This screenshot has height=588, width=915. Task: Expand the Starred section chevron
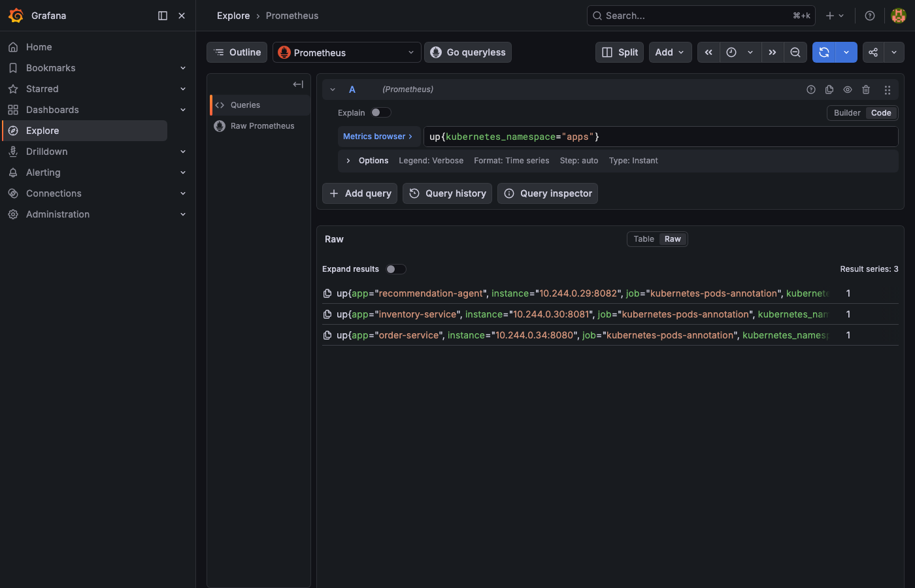point(183,89)
